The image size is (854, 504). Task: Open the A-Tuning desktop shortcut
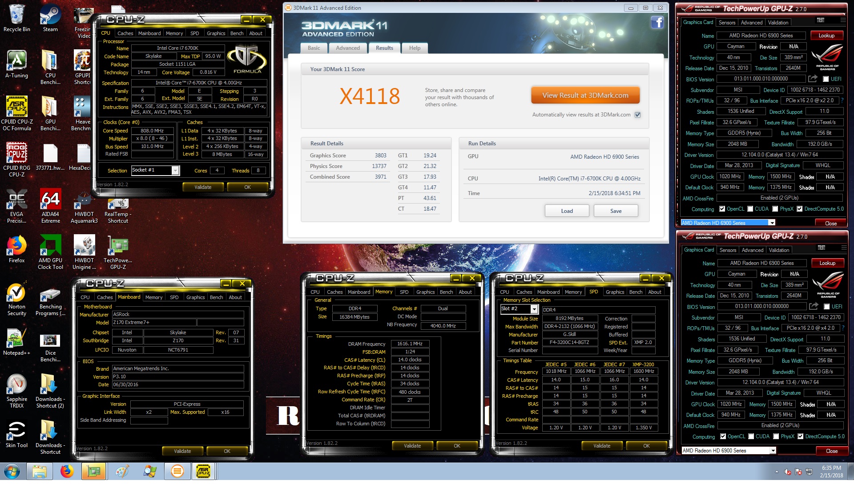(17, 64)
